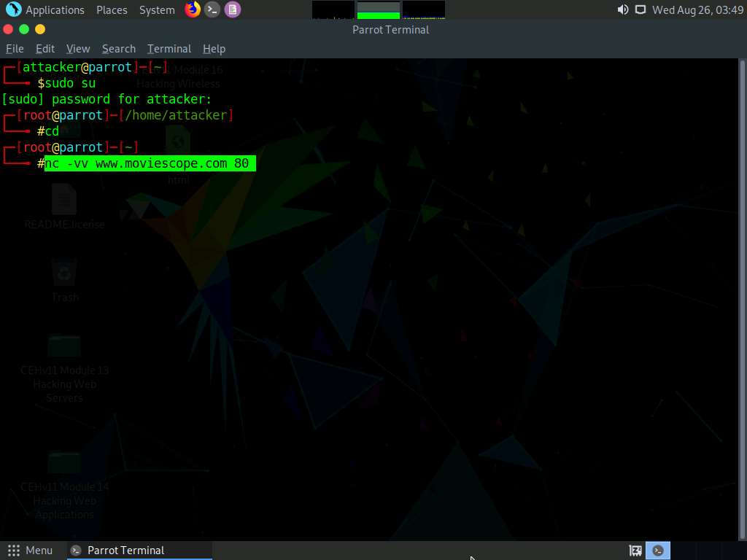Click the green window button
The height and width of the screenshot is (560, 747).
click(x=24, y=29)
